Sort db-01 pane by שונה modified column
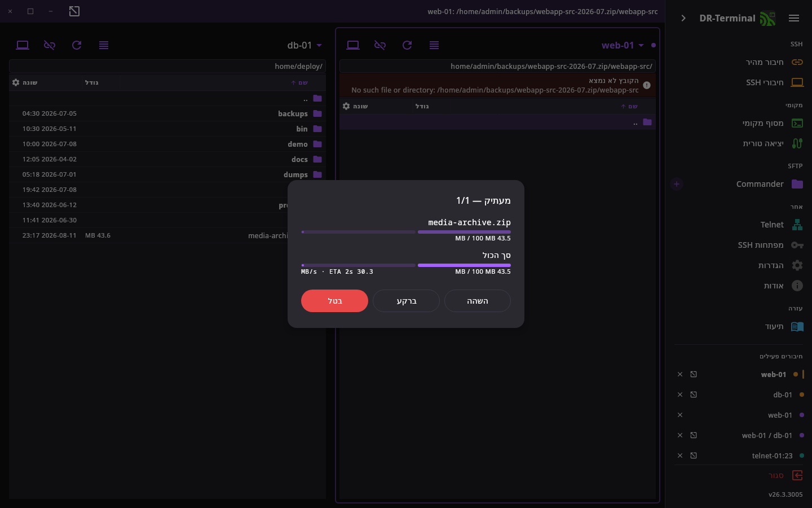 [30, 82]
